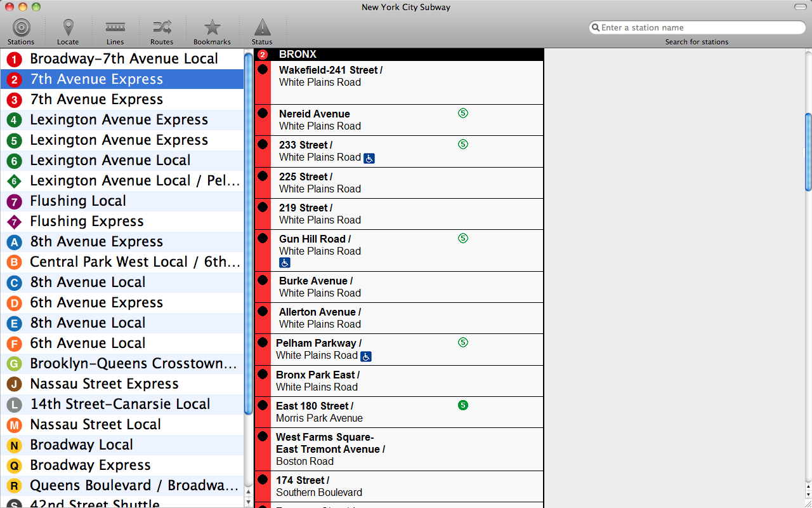
Task: Click the 5 transfer icon at Pelham Parkway
Action: point(463,342)
